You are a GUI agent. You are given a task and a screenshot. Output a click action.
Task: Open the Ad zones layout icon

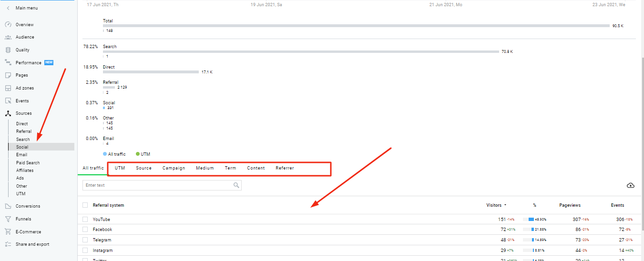[8, 88]
